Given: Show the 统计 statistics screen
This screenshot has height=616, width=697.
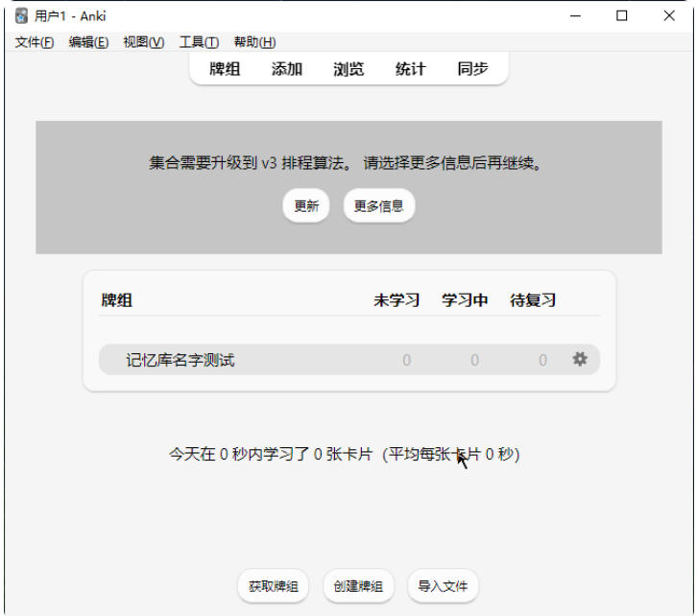Looking at the screenshot, I should click(410, 69).
